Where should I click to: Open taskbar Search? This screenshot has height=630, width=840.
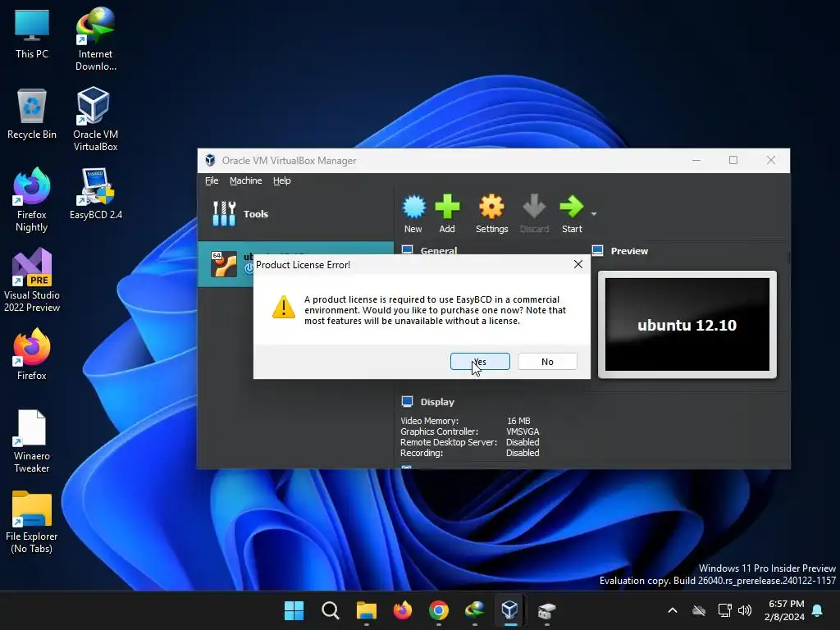[x=330, y=610]
